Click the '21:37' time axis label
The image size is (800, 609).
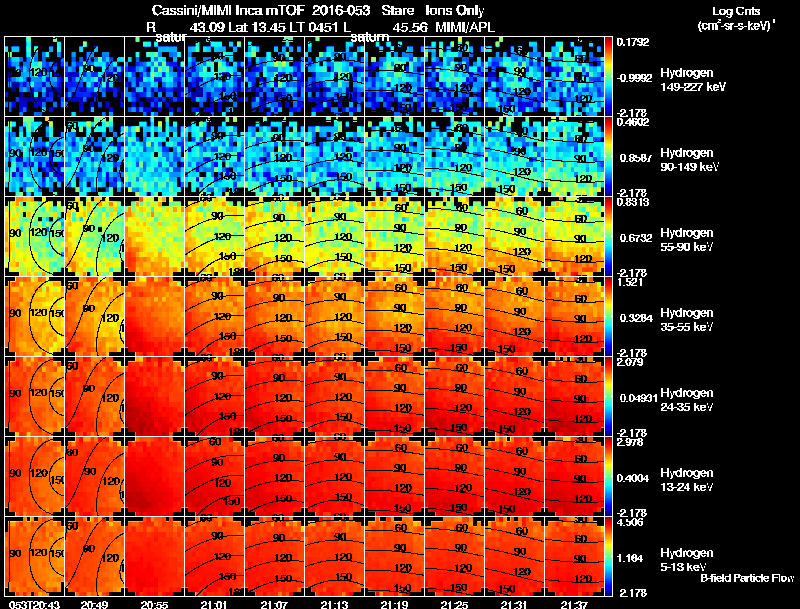574,604
